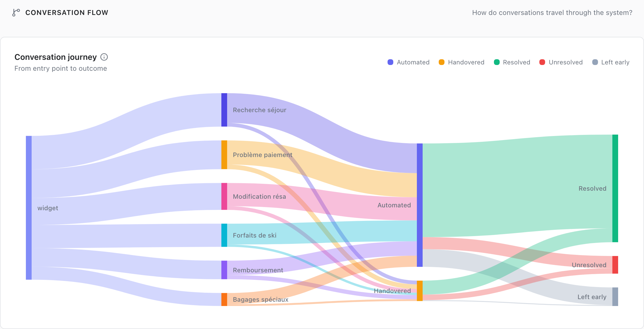The height and width of the screenshot is (329, 644).
Task: Select the Forfaits de ski cyan node
Action: click(x=224, y=235)
